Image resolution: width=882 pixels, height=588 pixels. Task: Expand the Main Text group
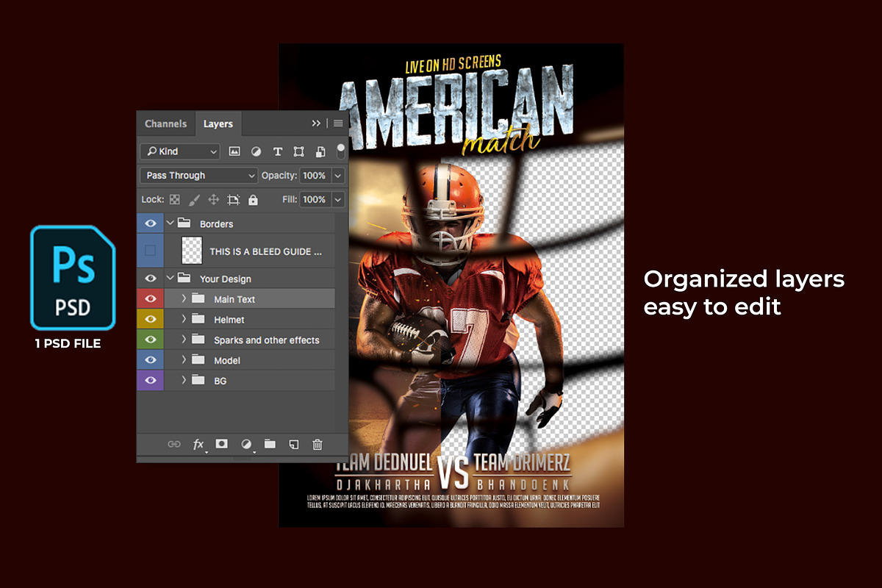tap(184, 299)
